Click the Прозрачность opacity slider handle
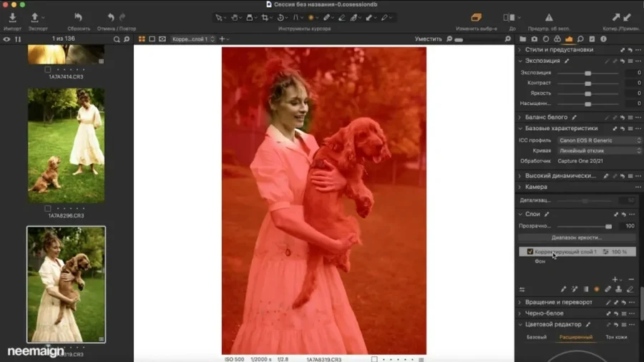 608,227
